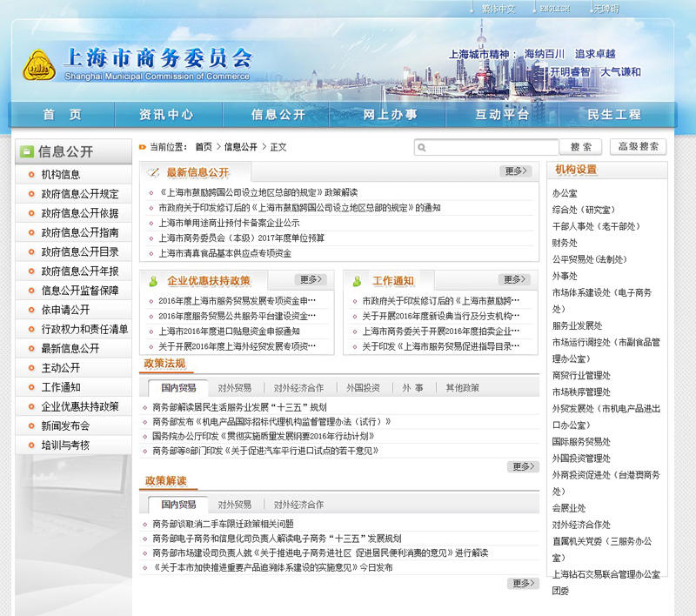Click 更多 in 工作通知 panel

[x=514, y=279]
